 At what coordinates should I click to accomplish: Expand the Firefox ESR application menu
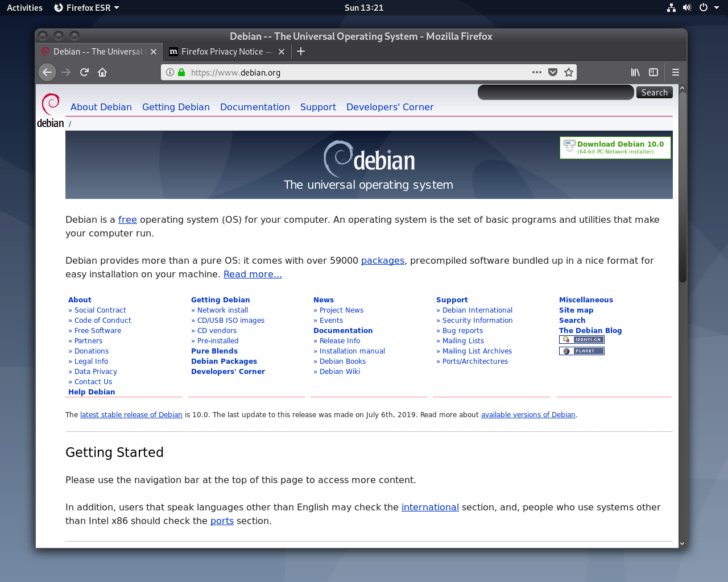86,7
